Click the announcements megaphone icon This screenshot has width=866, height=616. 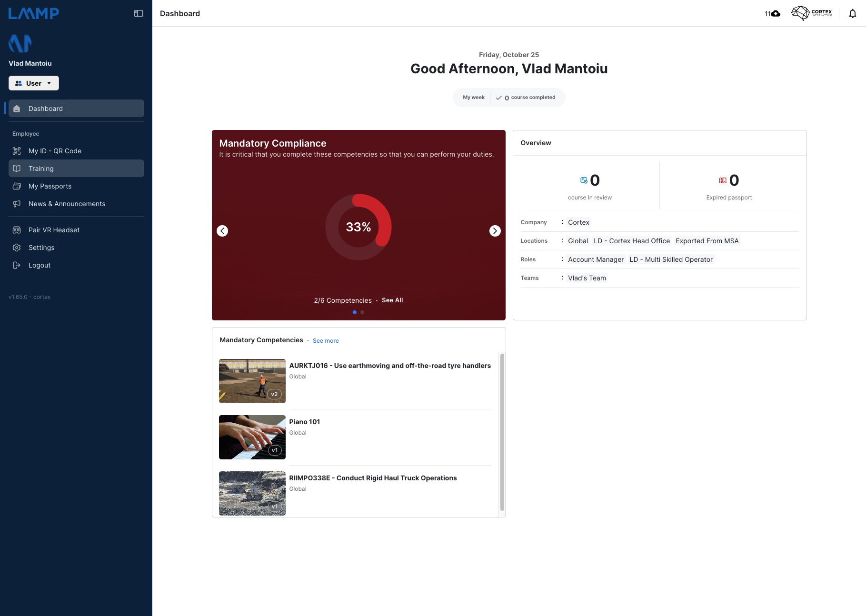coord(17,204)
